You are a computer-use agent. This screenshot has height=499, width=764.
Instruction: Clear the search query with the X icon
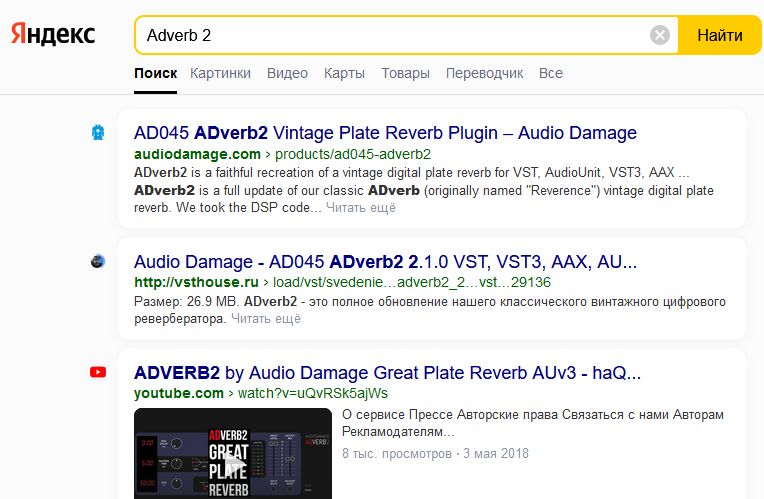(660, 35)
